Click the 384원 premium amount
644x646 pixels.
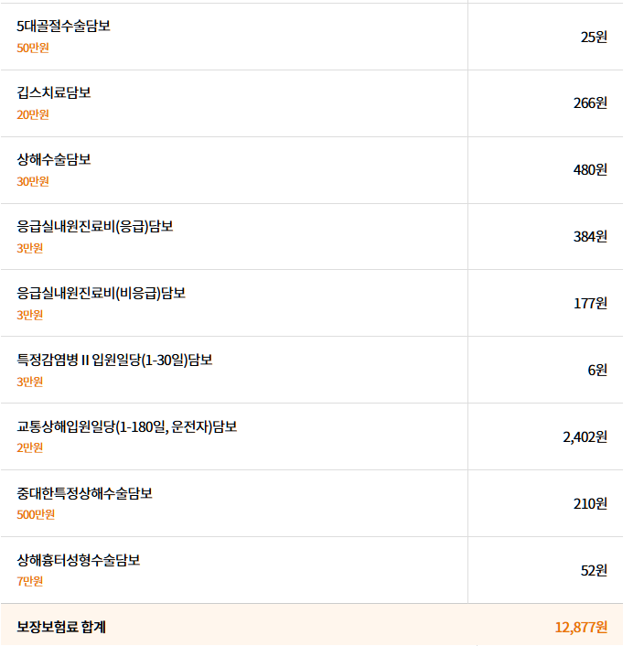pos(590,237)
